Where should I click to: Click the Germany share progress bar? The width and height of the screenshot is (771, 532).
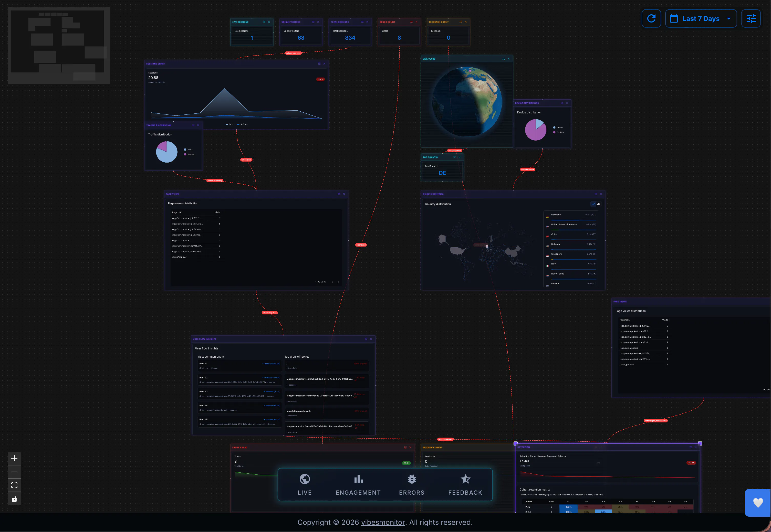tap(574, 220)
